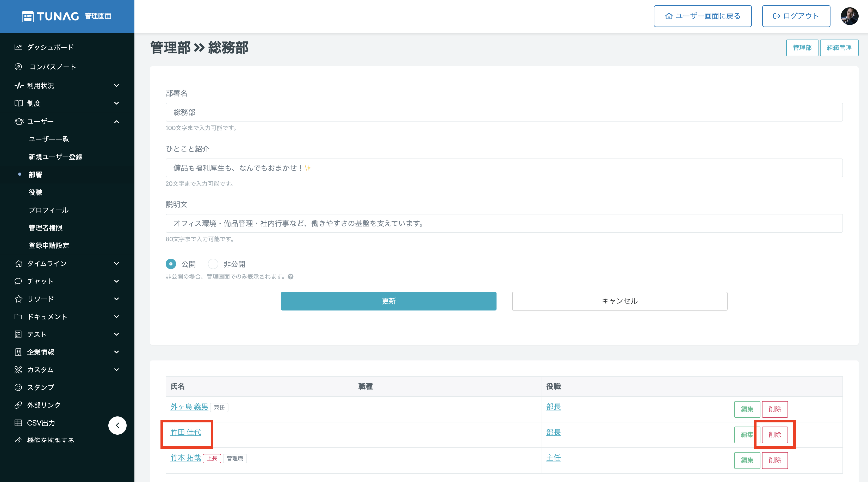The height and width of the screenshot is (482, 868).
Task: Expand the タイムライン menu chevron
Action: (x=117, y=264)
